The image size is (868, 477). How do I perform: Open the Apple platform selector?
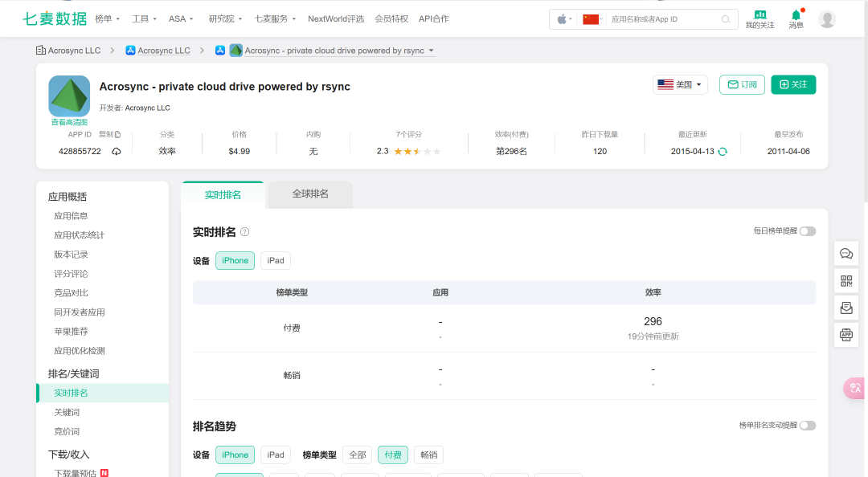coord(564,19)
